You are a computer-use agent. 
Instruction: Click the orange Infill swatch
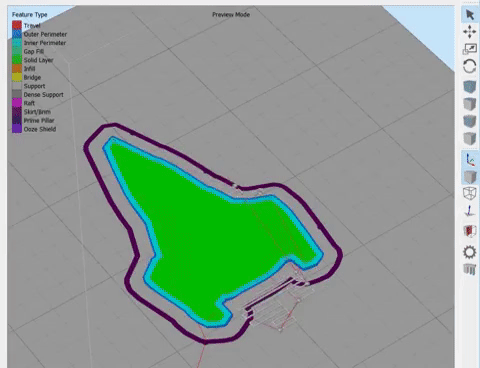[17, 69]
